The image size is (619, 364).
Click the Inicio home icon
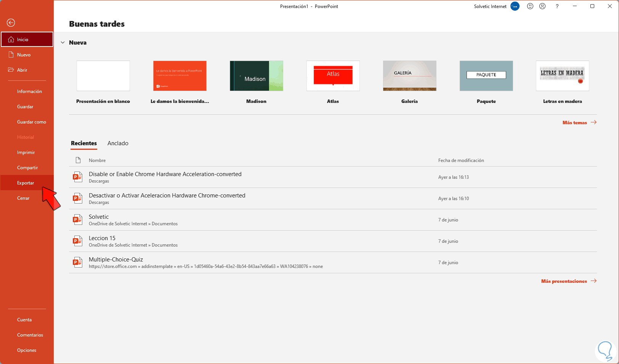[11, 40]
